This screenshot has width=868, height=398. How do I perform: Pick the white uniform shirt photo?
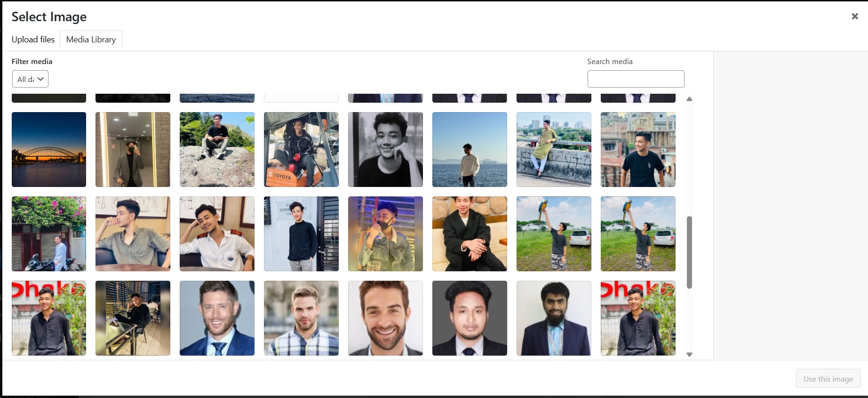[217, 234]
